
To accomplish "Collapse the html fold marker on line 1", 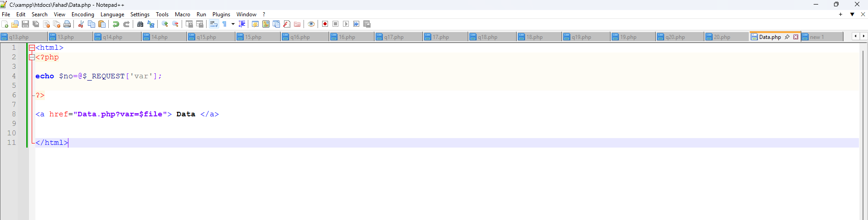I will 32,48.
